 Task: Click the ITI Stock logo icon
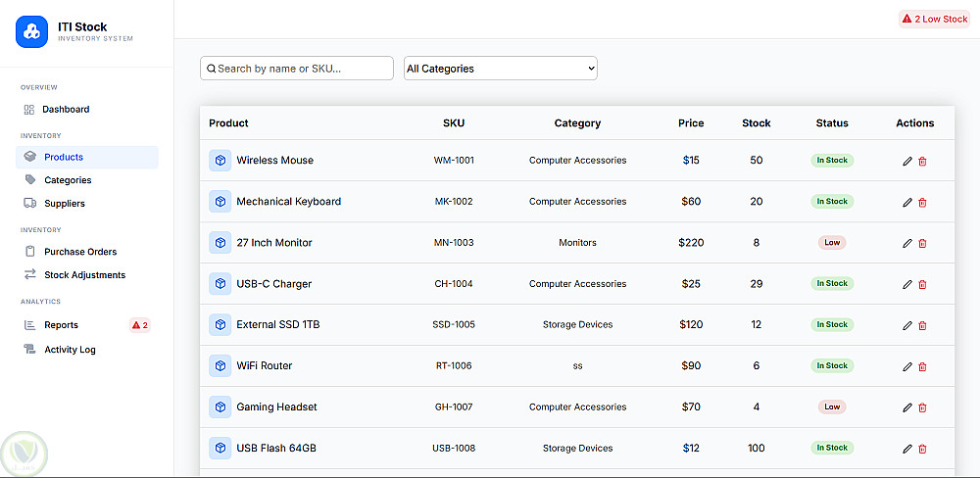point(31,32)
